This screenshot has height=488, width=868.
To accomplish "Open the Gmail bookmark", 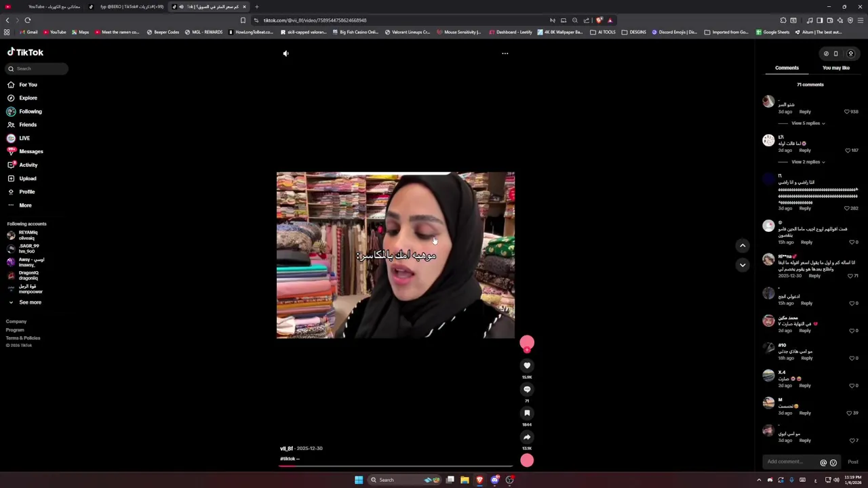I will point(28,32).
